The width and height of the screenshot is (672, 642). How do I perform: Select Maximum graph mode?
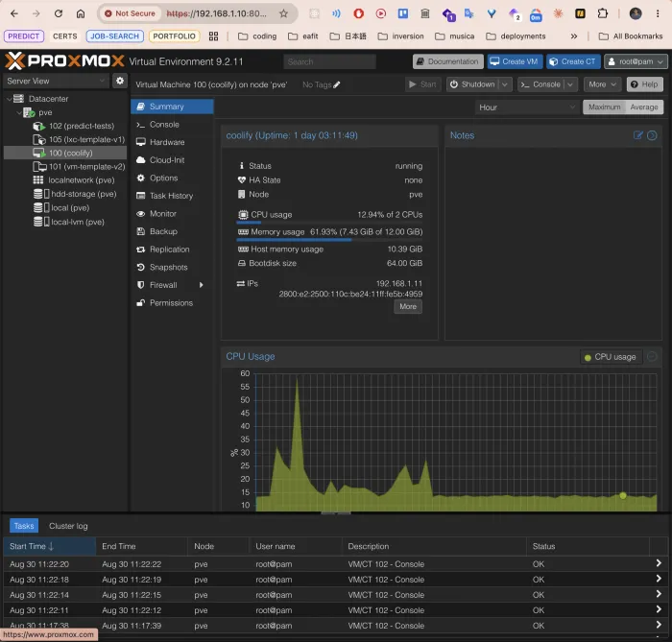604,107
